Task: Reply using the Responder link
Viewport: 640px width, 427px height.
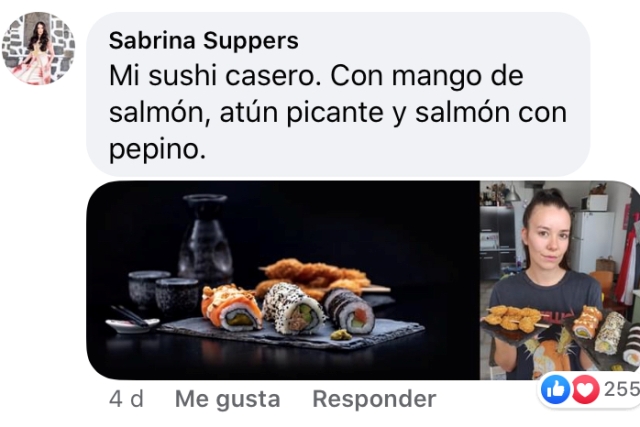Action: 374,399
